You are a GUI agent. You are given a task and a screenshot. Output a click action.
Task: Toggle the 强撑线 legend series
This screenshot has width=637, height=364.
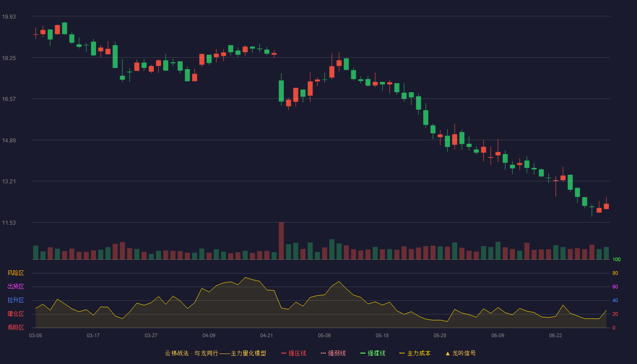coord(373,353)
